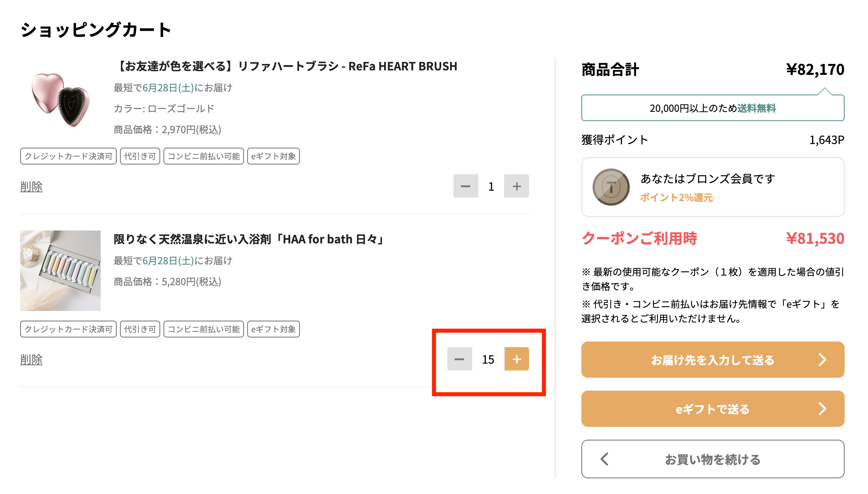868x494 pixels.
Task: Click the お届け先を入力して送る button
Action: click(712, 360)
